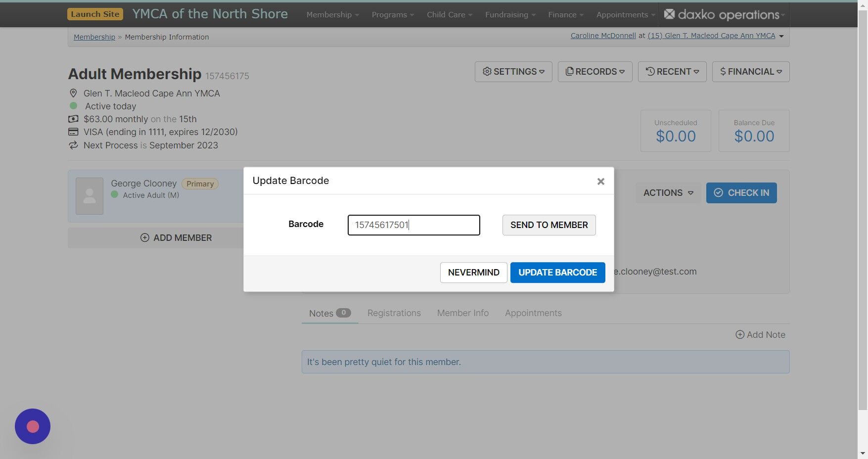Image resolution: width=868 pixels, height=459 pixels.
Task: Click the location pin beside Glen T. Macleod
Action: click(x=73, y=93)
